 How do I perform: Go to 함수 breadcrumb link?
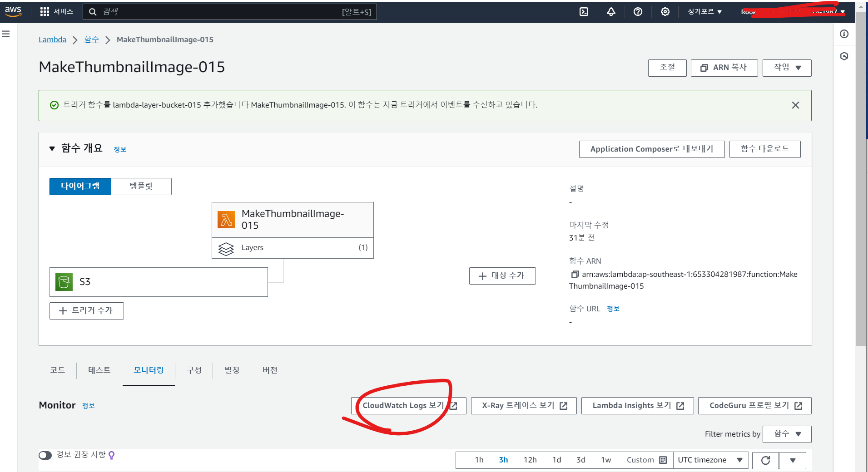click(x=91, y=39)
